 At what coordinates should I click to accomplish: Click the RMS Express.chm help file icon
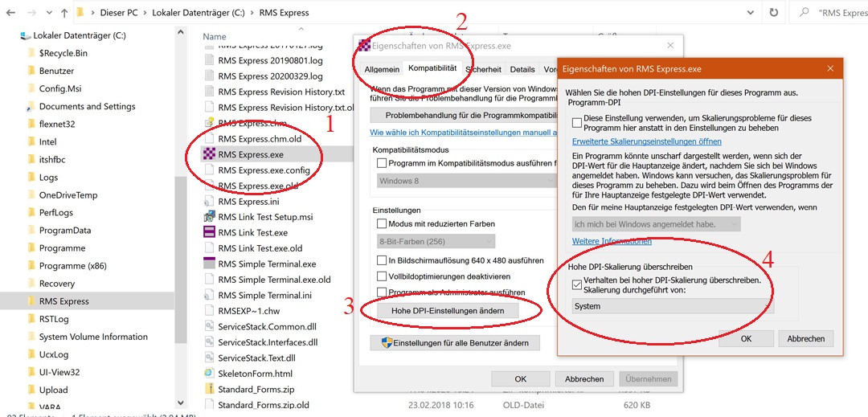click(x=209, y=123)
